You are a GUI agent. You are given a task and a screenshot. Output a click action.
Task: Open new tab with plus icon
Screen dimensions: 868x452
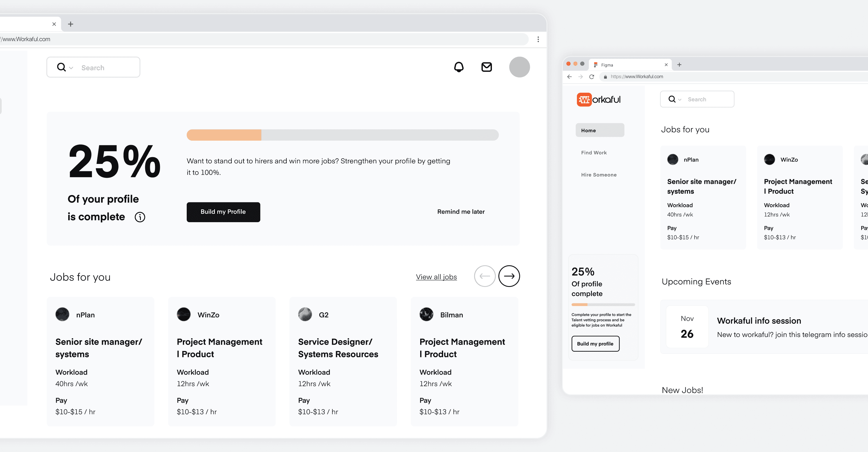click(71, 24)
